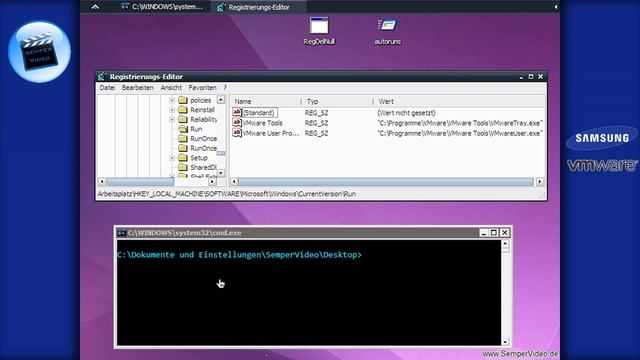
Task: Click values pane horizontal scroll right arrow
Action: point(540,181)
